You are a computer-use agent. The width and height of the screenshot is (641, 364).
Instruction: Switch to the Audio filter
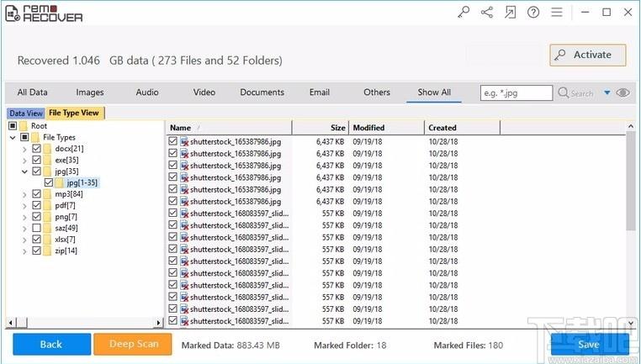tap(147, 92)
